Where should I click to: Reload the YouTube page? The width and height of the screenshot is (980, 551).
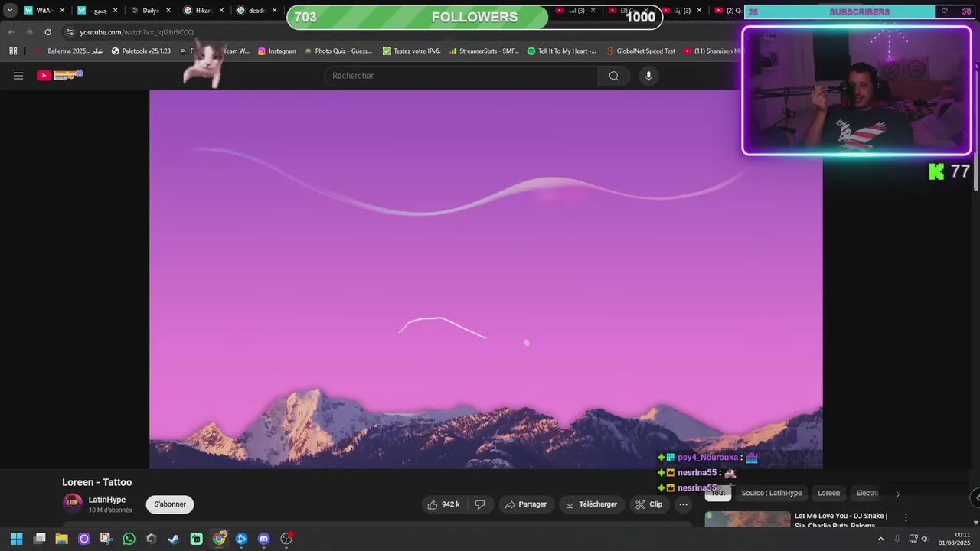coord(47,32)
